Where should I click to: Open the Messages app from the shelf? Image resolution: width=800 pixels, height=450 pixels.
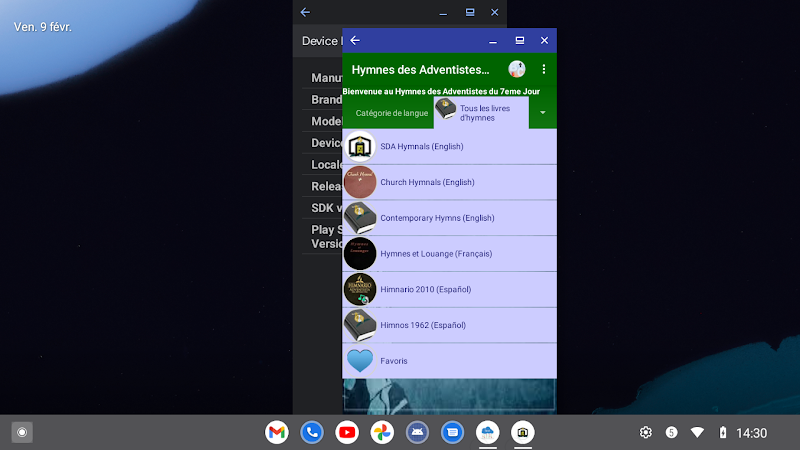coord(453,433)
